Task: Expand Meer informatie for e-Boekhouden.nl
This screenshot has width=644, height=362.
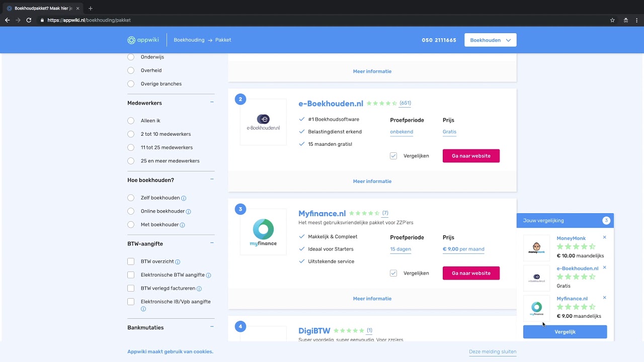Action: click(372, 182)
